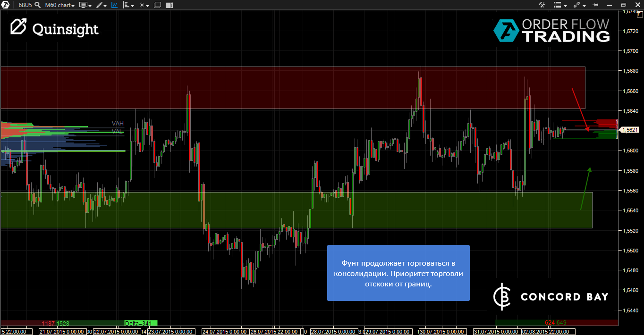Expand the volume profile dropdown arrow

pos(132,6)
